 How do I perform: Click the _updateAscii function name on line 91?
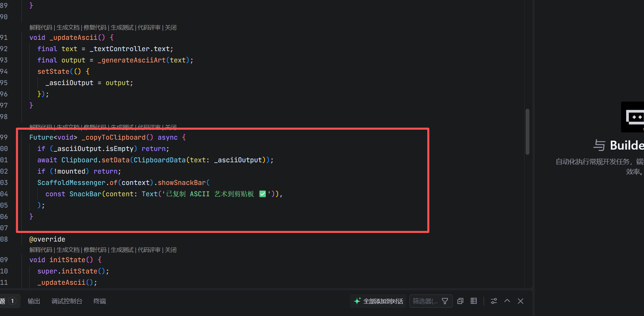73,37
